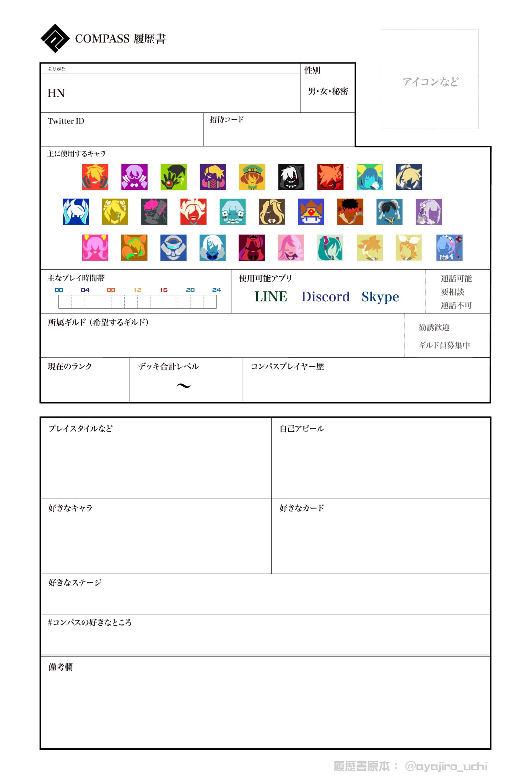
Task: Choose white-haired blue-faced character on teal
Action: (213, 248)
